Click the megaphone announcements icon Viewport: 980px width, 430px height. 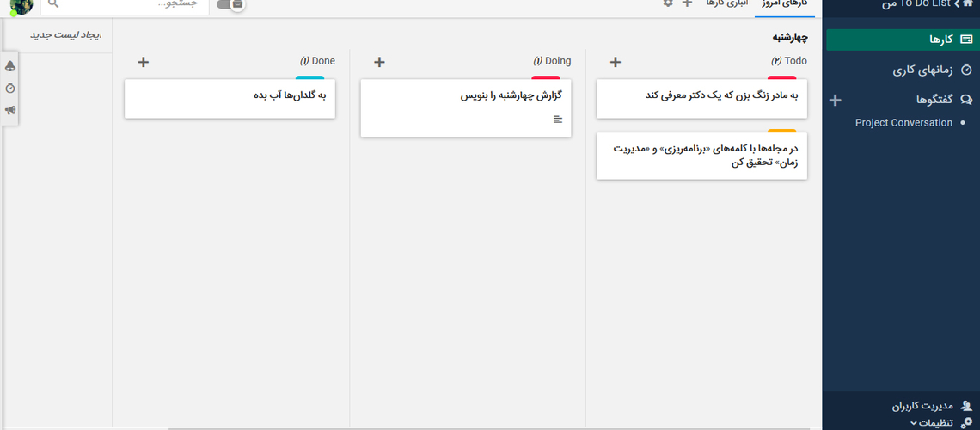coord(10,110)
